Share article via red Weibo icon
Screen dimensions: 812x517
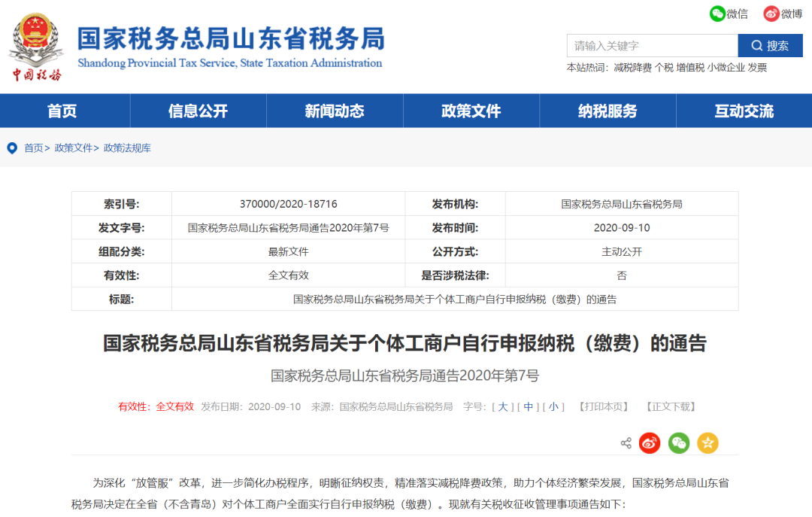650,442
